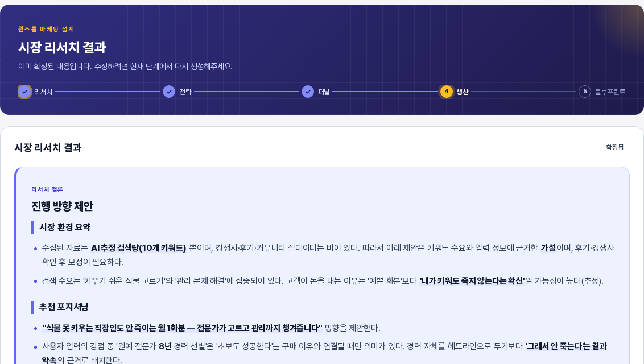Go to the 전략 step label

[185, 92]
